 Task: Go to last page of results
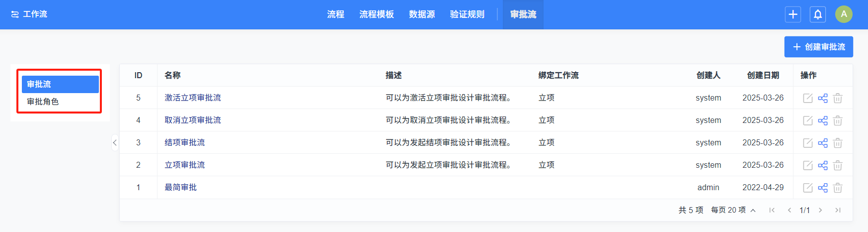[838, 210]
